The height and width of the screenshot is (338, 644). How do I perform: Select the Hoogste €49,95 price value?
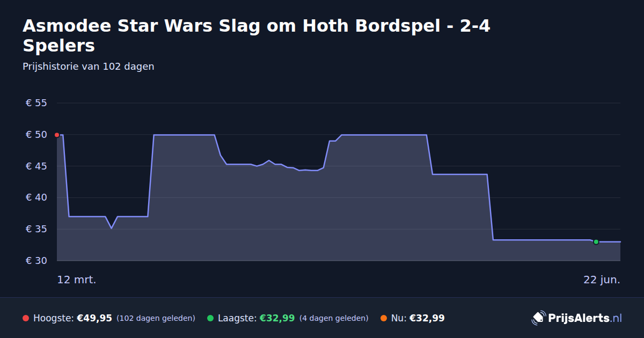coord(94,318)
